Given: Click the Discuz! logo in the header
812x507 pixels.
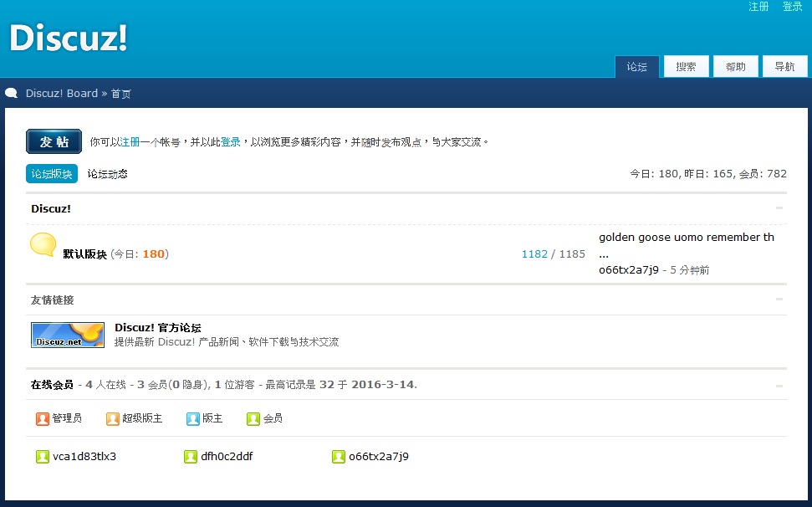Looking at the screenshot, I should [69, 38].
